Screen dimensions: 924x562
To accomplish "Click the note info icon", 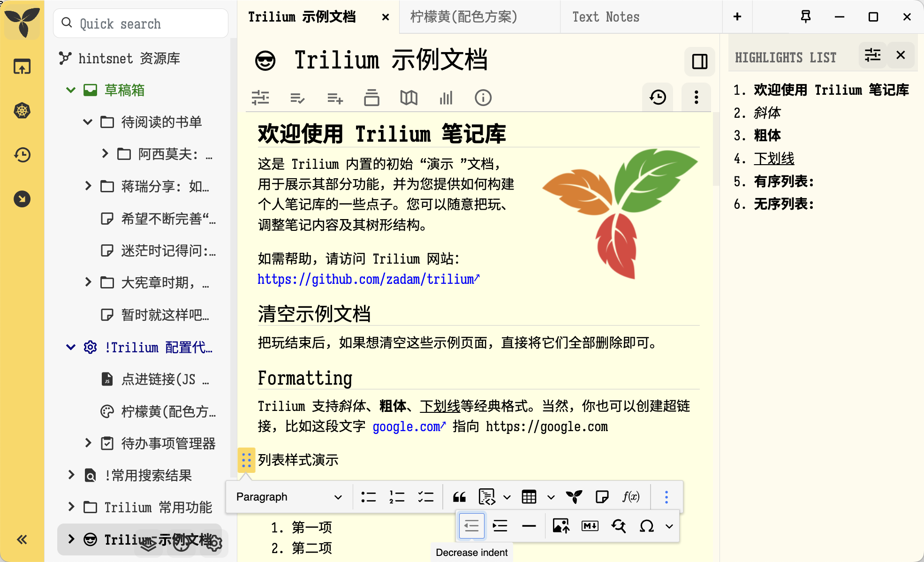I will point(483,98).
